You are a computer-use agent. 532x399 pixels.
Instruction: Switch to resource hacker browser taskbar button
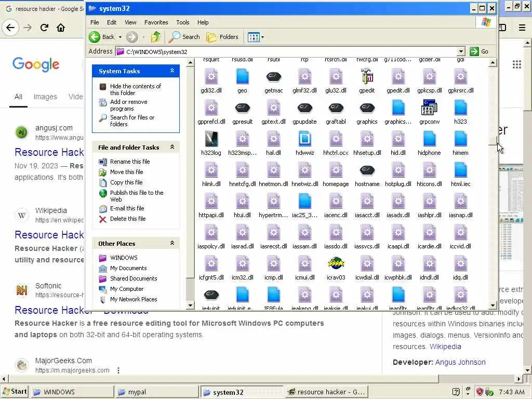coord(326,392)
